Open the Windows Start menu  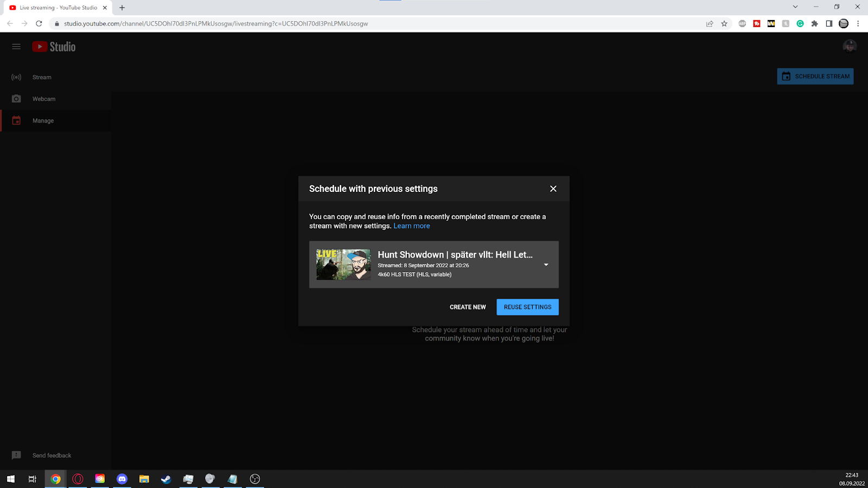point(11,479)
